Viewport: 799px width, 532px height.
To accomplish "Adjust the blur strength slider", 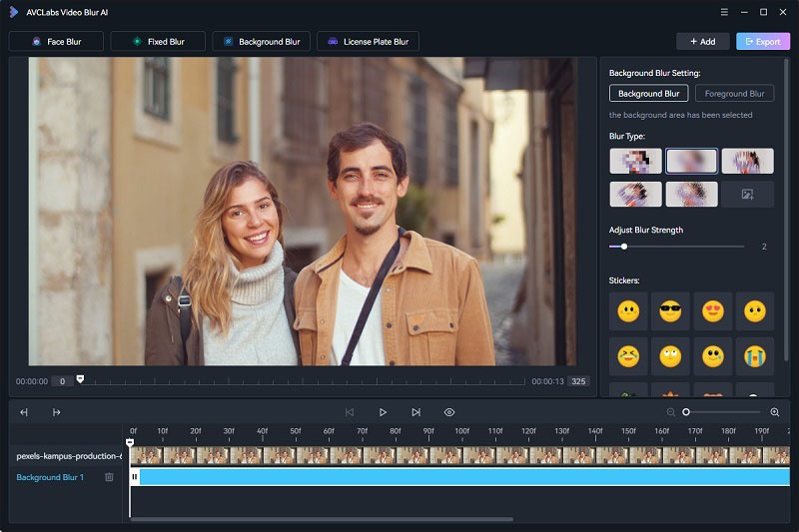I will (676, 247).
